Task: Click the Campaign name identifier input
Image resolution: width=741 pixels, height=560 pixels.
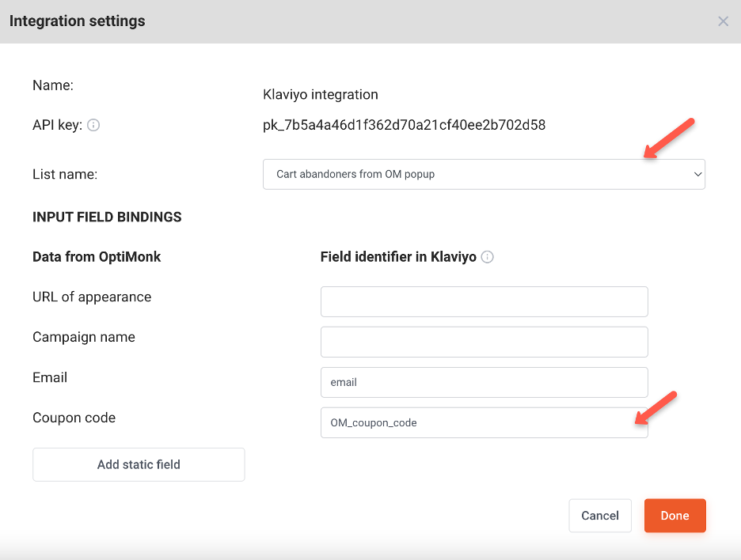Action: [x=484, y=342]
